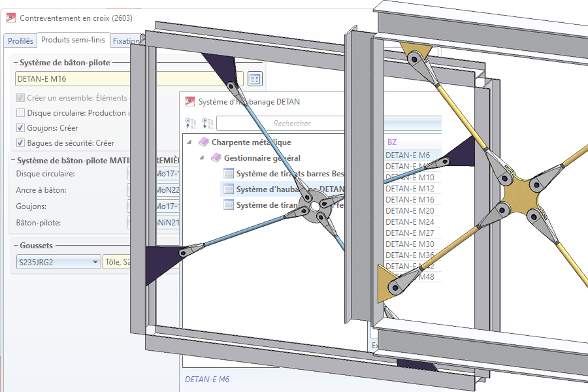588x392 pixels.
Task: Open the Fixation tab
Action: pyautogui.click(x=126, y=41)
